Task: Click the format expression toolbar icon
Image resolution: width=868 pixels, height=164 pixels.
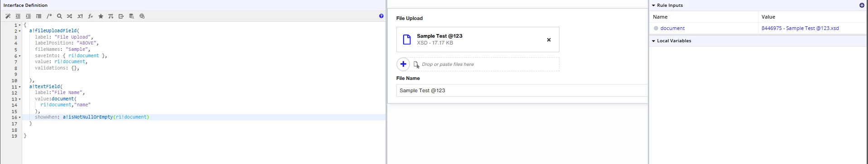Action: (39, 16)
